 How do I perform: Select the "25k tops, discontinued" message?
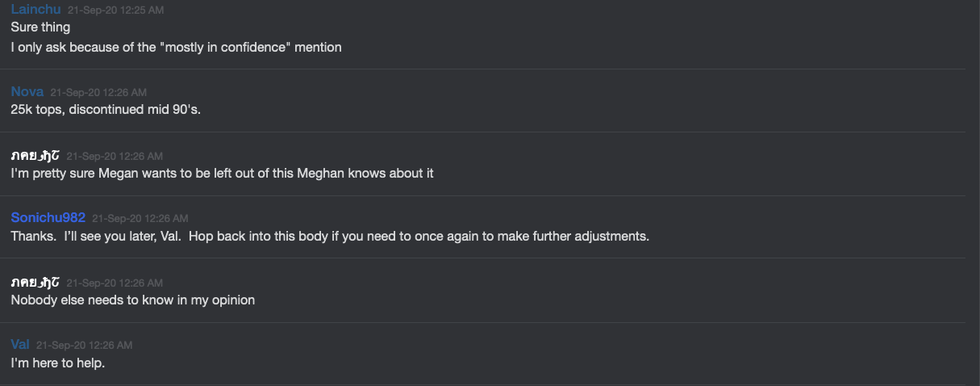pyautogui.click(x=106, y=110)
